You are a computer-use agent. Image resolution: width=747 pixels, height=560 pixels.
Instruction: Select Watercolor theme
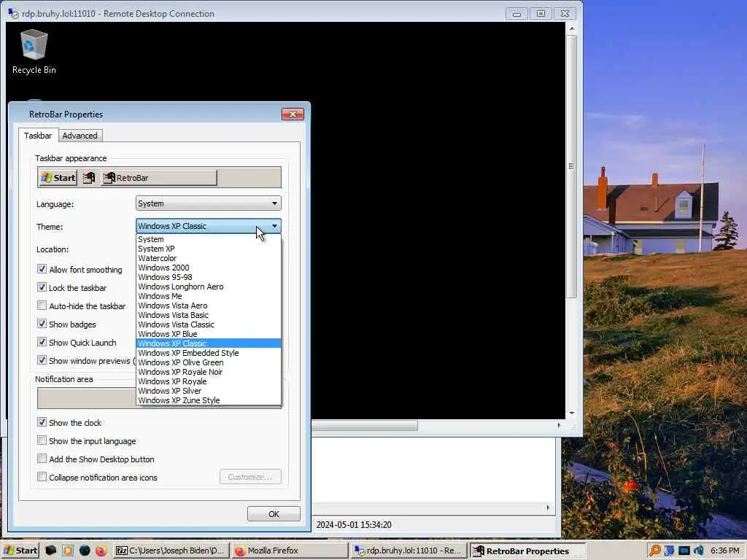[208, 258]
